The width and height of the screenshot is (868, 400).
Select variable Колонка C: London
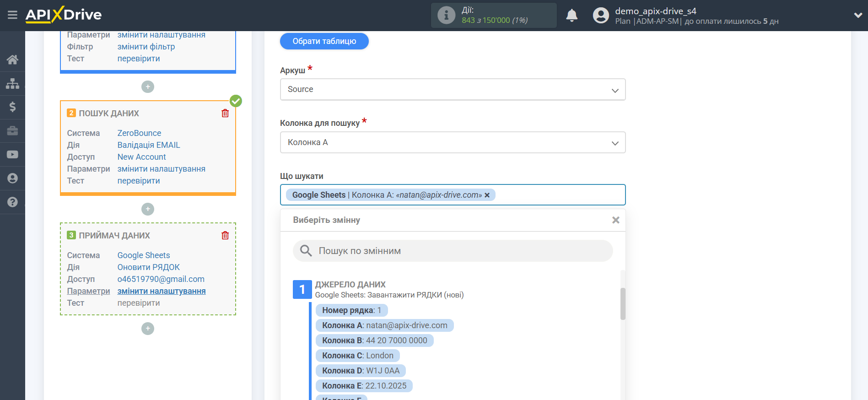(x=358, y=356)
